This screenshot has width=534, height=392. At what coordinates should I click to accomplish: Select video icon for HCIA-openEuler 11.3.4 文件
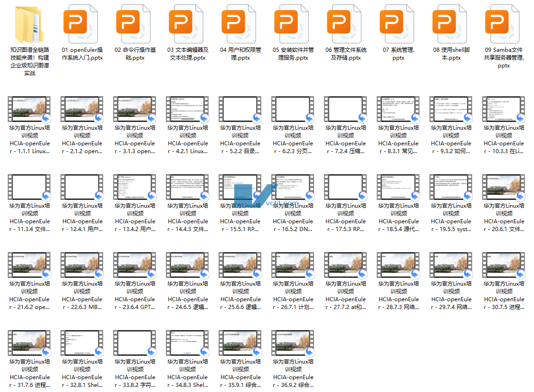click(29, 187)
